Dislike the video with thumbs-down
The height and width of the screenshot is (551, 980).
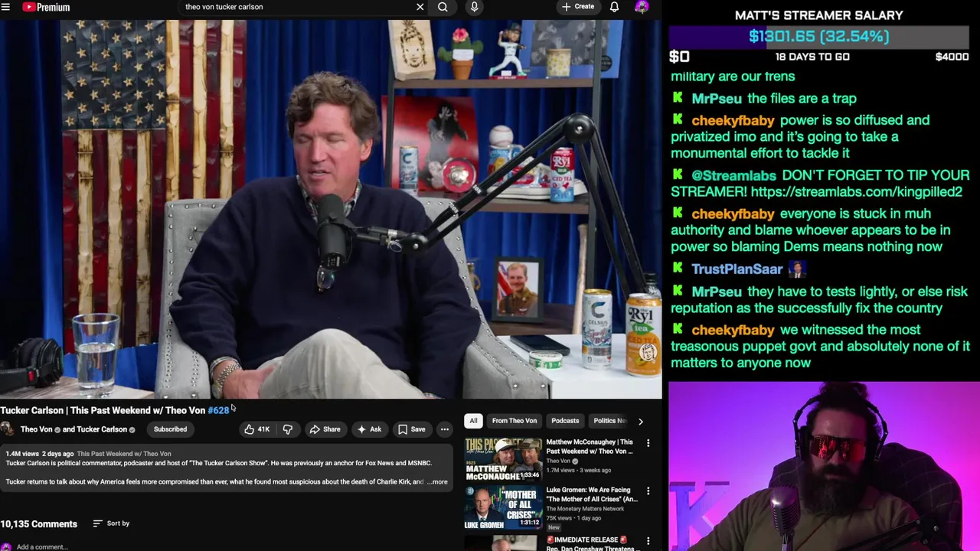pyautogui.click(x=288, y=429)
